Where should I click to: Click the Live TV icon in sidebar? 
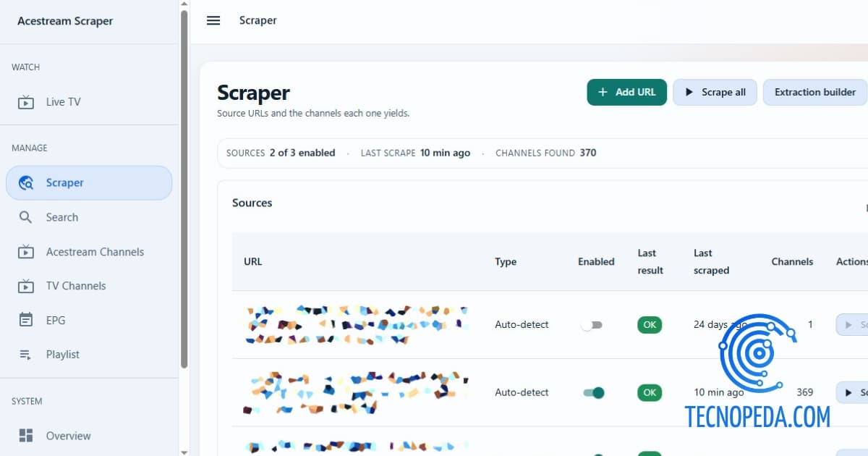tap(26, 102)
